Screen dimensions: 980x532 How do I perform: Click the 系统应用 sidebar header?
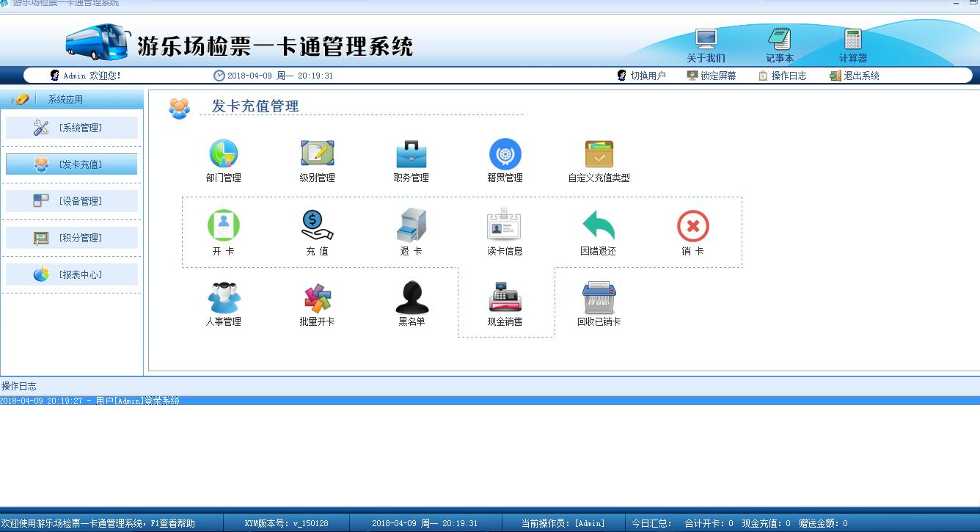click(72, 99)
